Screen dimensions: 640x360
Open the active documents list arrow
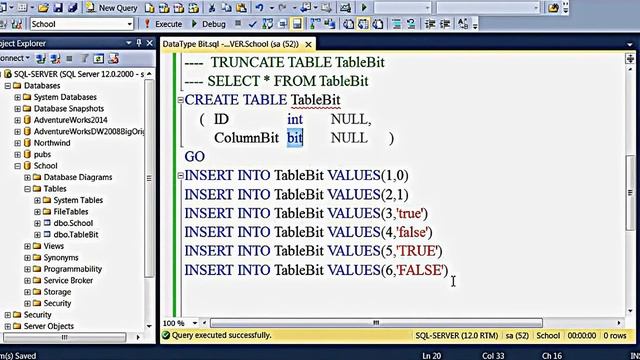point(630,44)
